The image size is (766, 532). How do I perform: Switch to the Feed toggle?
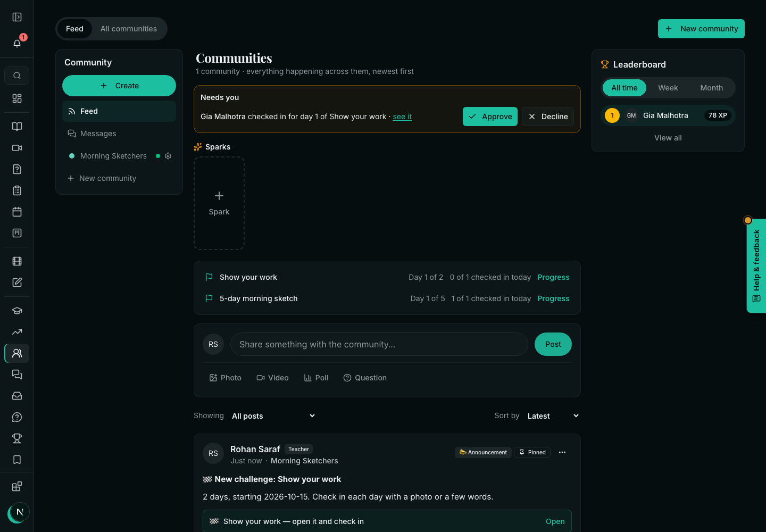coord(74,29)
